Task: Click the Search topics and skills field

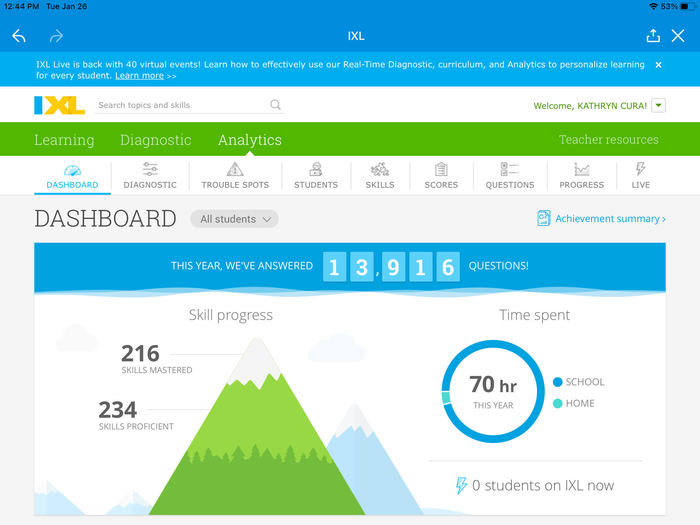Action: (180, 105)
